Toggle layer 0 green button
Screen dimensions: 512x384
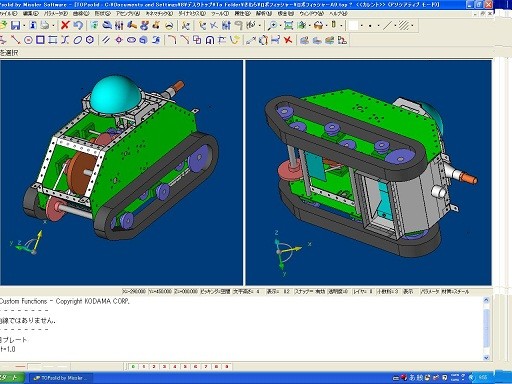click(133, 367)
